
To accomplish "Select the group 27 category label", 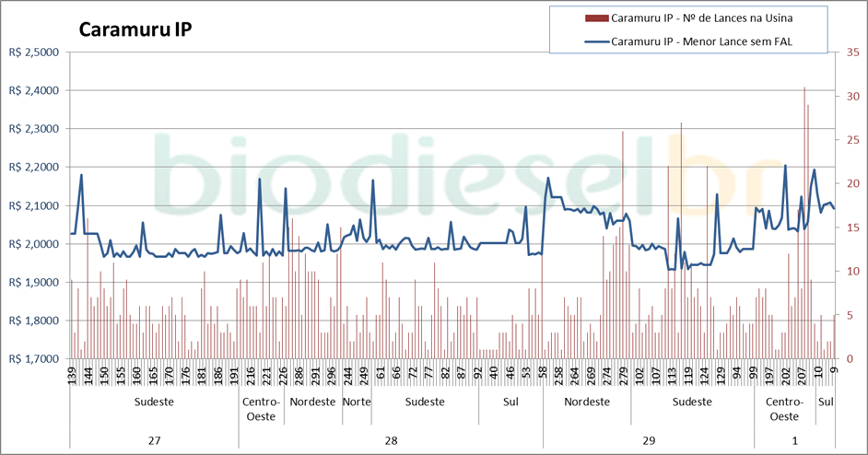I will coord(154,440).
